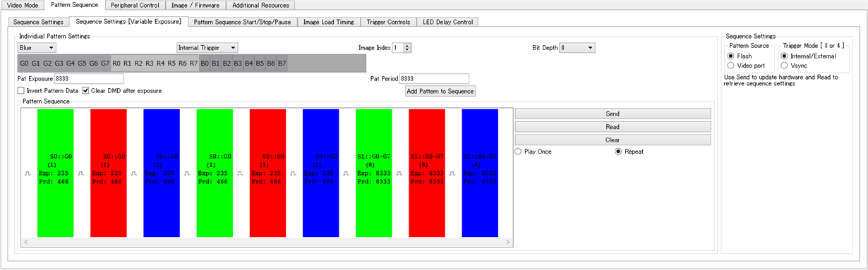Select bit plane B6
This screenshot has width=868, height=270.
pos(270,63)
